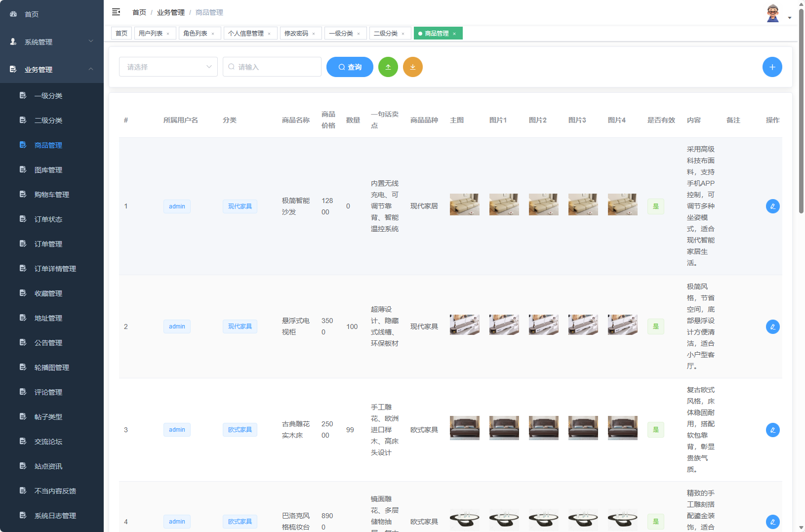
Task: Expand the 系统管理 sidebar section
Action: tap(51, 42)
